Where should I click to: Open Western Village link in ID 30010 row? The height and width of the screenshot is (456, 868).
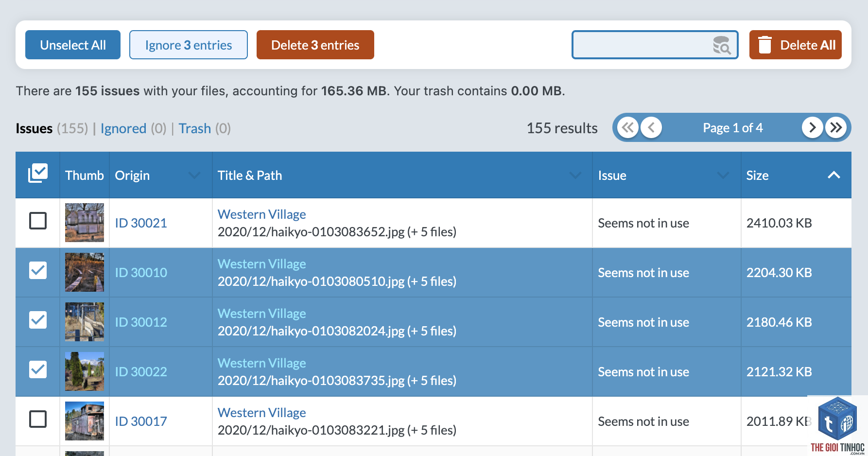point(262,264)
